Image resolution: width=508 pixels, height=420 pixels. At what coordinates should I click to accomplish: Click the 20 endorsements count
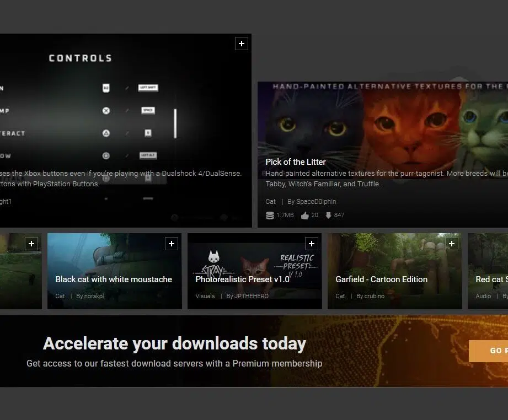(x=314, y=215)
